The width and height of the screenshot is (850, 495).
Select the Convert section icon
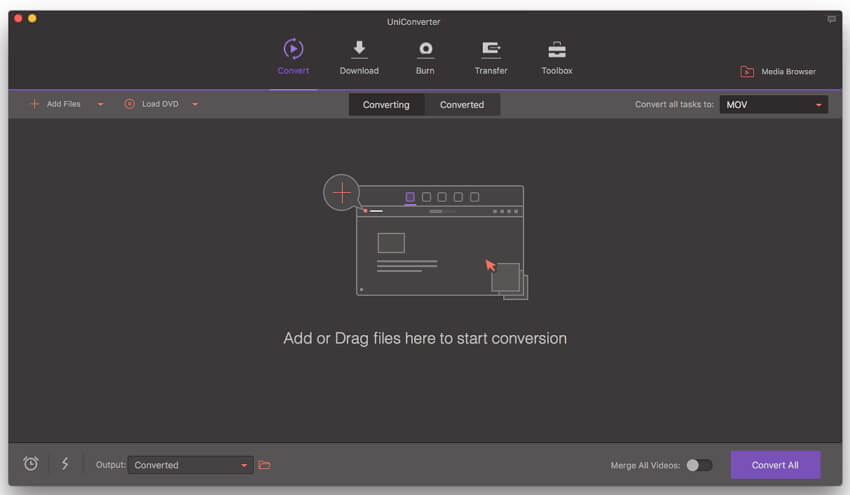(293, 50)
